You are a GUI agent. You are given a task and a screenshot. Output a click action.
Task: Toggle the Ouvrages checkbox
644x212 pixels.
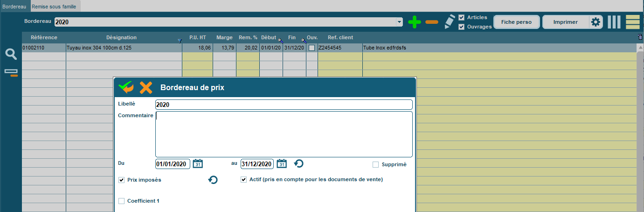[462, 27]
